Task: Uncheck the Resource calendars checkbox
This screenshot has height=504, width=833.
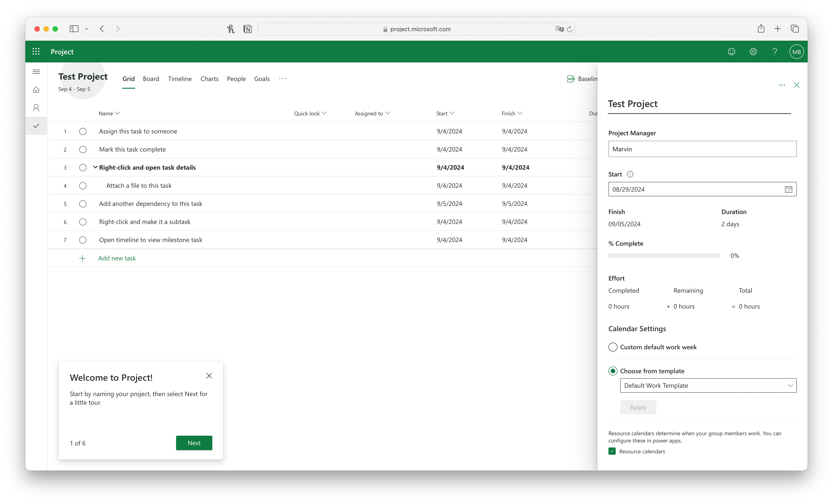Action: pos(612,451)
